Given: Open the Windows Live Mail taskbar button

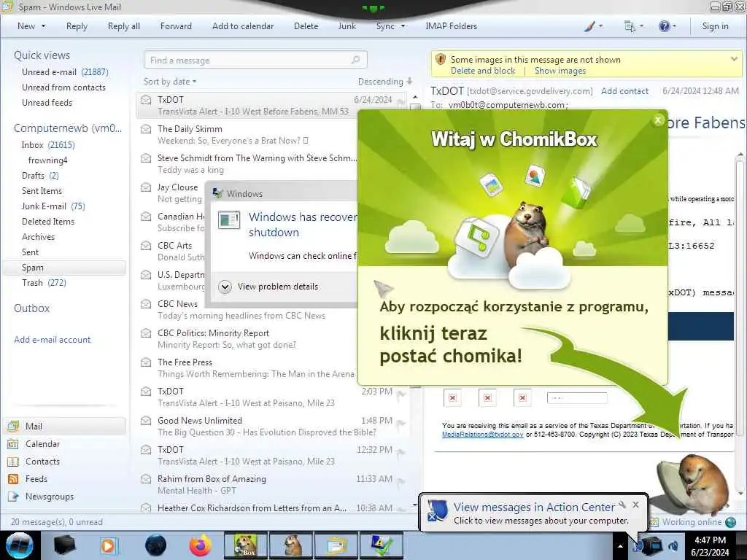Looking at the screenshot, I should coord(336,545).
